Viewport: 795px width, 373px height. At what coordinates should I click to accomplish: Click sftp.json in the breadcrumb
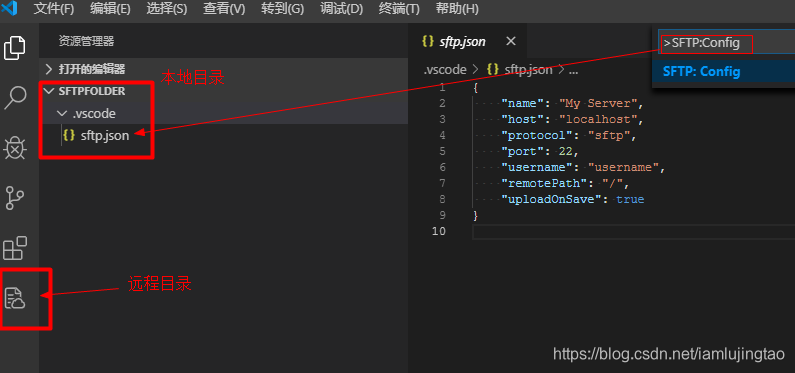528,70
